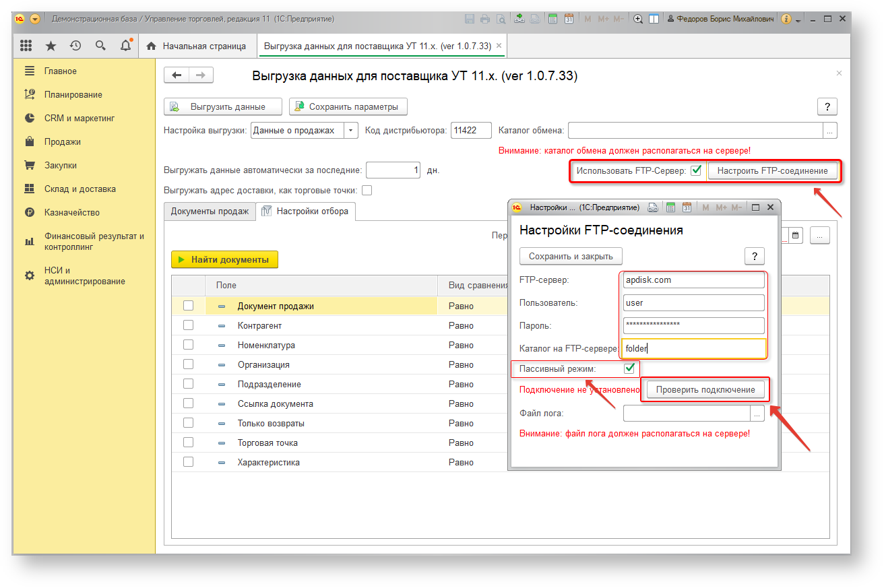Screen dimensions: 884x588
Task: Open calculator in FTP settings window title bar
Action: point(670,207)
